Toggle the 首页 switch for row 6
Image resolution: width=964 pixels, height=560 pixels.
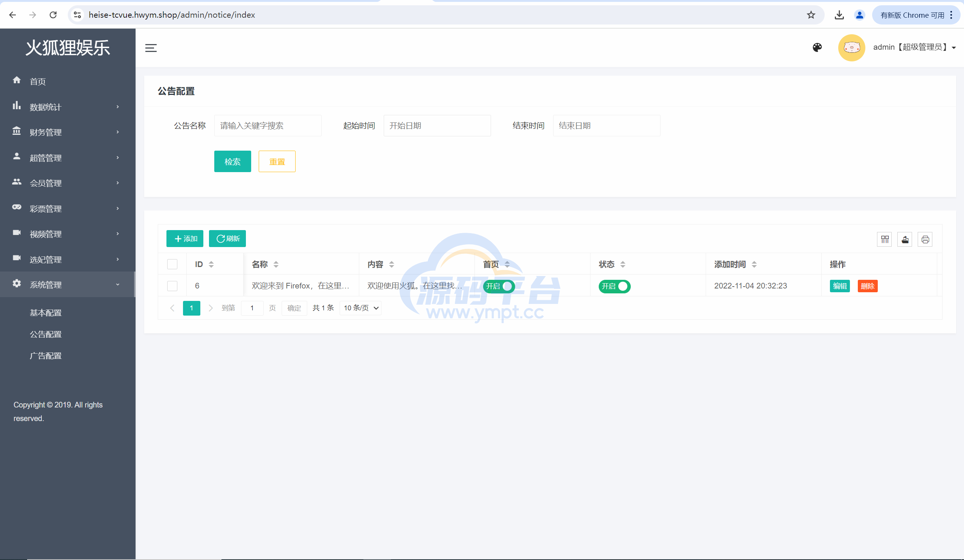point(499,286)
